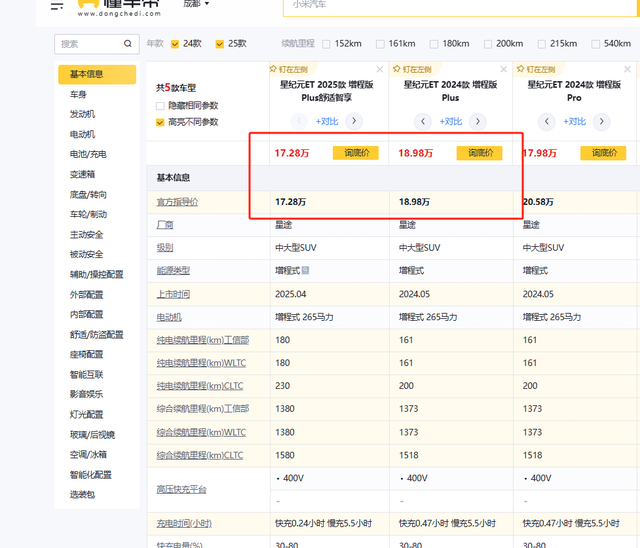Image resolution: width=640 pixels, height=548 pixels.
Task: Check the 161km range filter
Action: point(380,44)
